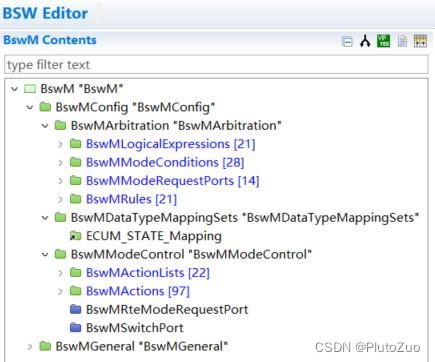Expand the BswMGeneral node
The height and width of the screenshot is (362, 435).
pos(30,346)
